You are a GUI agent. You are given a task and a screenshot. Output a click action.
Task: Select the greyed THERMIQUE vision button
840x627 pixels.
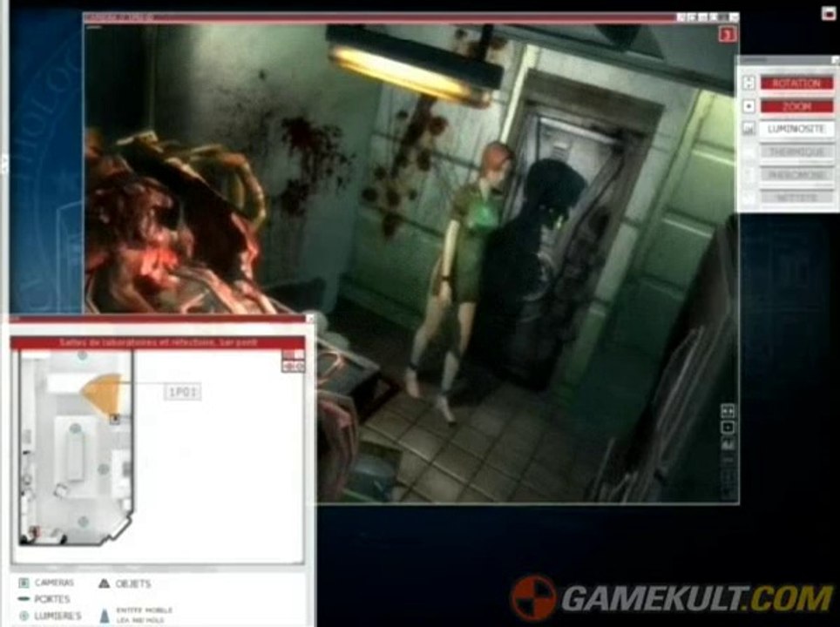coord(796,152)
